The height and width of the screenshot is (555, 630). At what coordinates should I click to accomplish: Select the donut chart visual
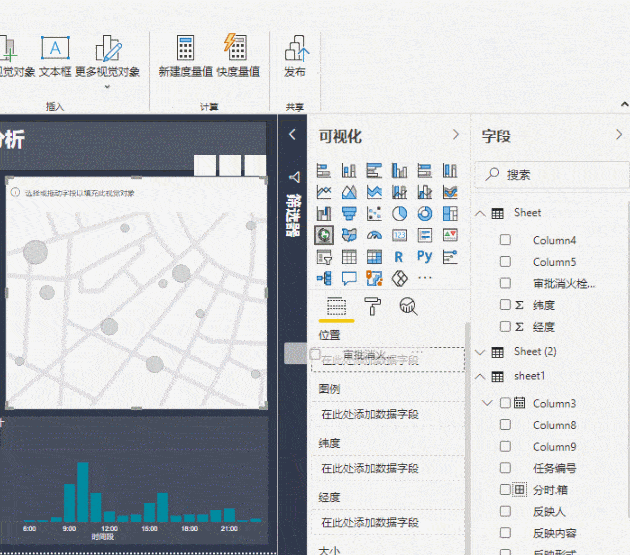pyautogui.click(x=425, y=214)
